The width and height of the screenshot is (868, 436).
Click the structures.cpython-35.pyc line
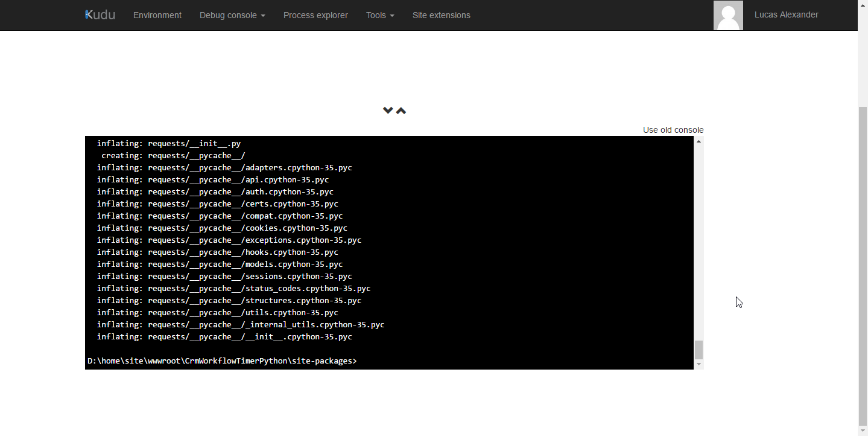point(229,301)
